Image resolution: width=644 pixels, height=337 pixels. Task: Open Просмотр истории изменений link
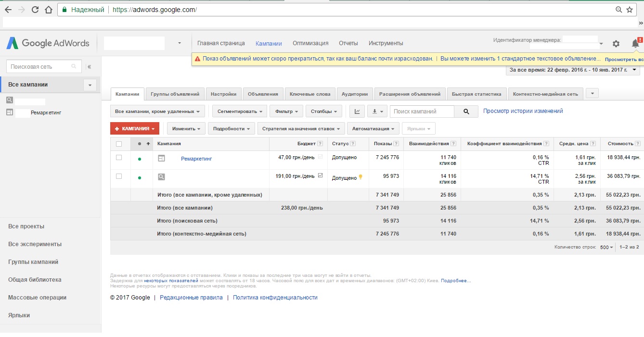pos(523,111)
